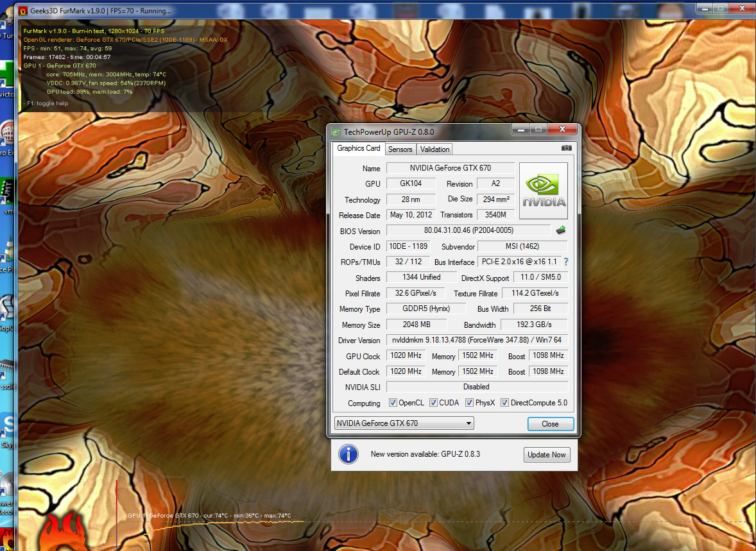Screen dimensions: 756x551
Task: Click the BIOS Version field
Action: pyautogui.click(x=468, y=230)
